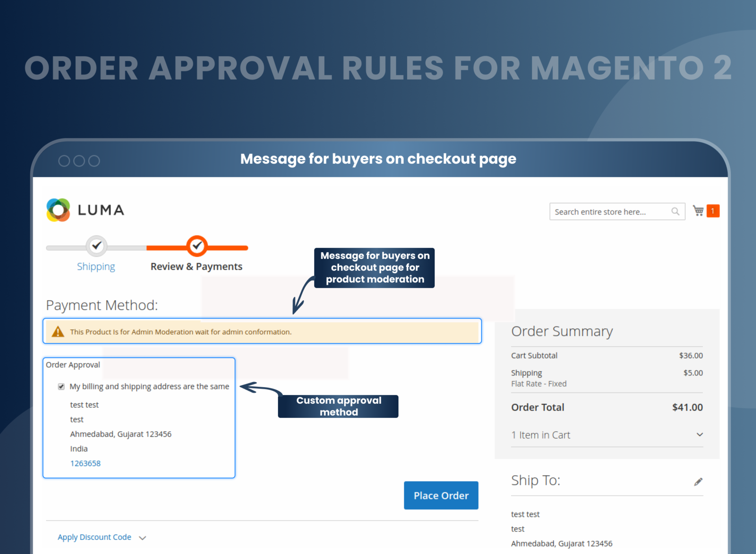Screen dimensions: 756x554
Task: Go to the Shipping step label
Action: (x=96, y=267)
